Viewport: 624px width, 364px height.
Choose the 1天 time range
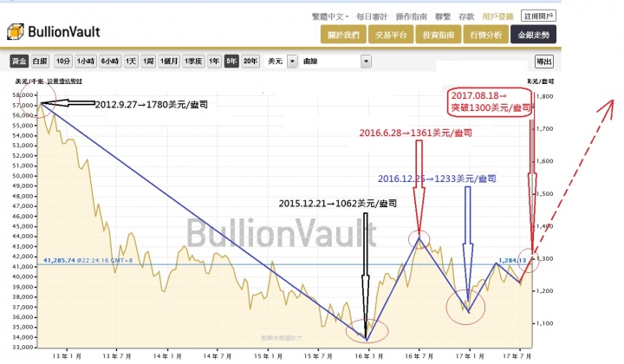click(x=131, y=62)
